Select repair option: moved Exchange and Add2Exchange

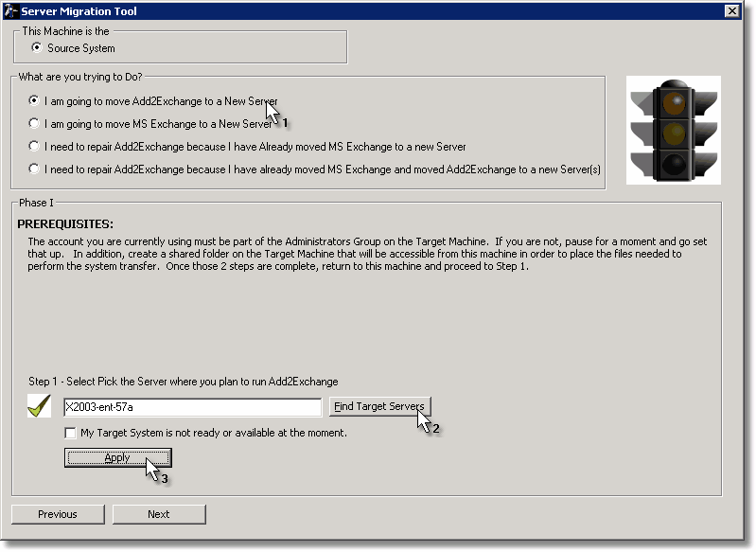click(34, 169)
